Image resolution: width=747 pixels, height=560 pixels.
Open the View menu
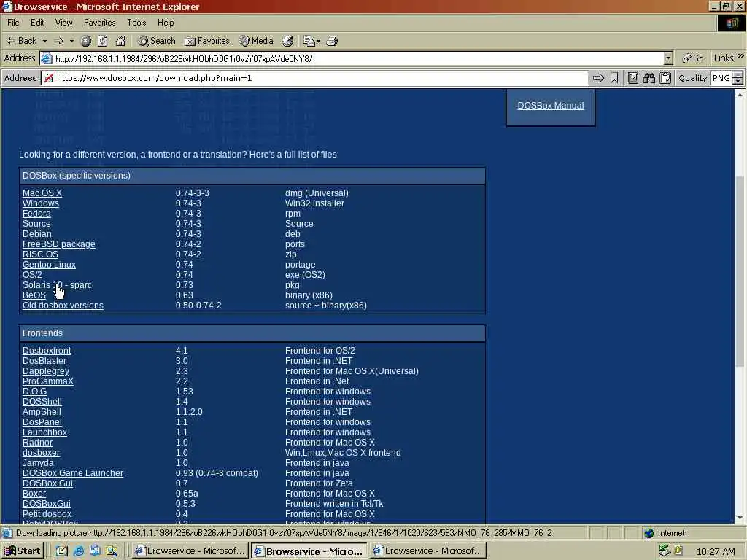tap(64, 23)
